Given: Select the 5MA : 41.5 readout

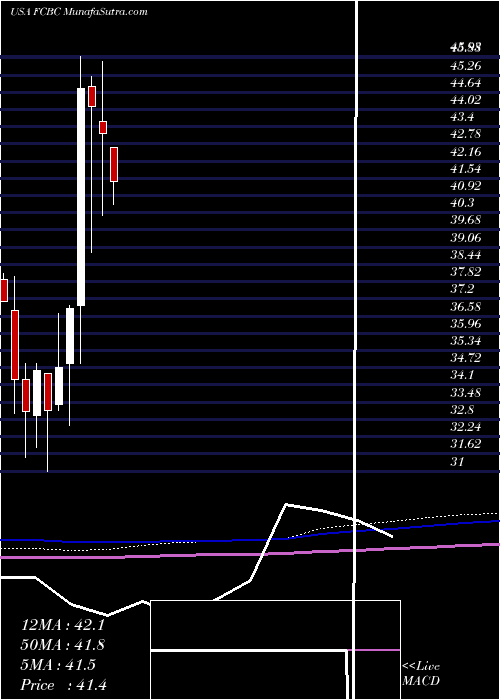Looking at the screenshot, I should (58, 665).
